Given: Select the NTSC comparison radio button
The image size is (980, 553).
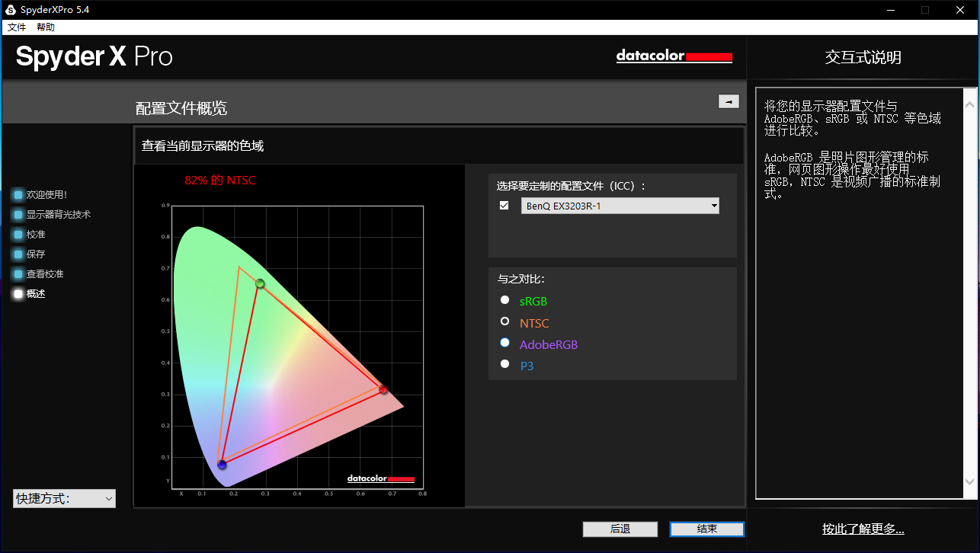Looking at the screenshot, I should pos(504,321).
